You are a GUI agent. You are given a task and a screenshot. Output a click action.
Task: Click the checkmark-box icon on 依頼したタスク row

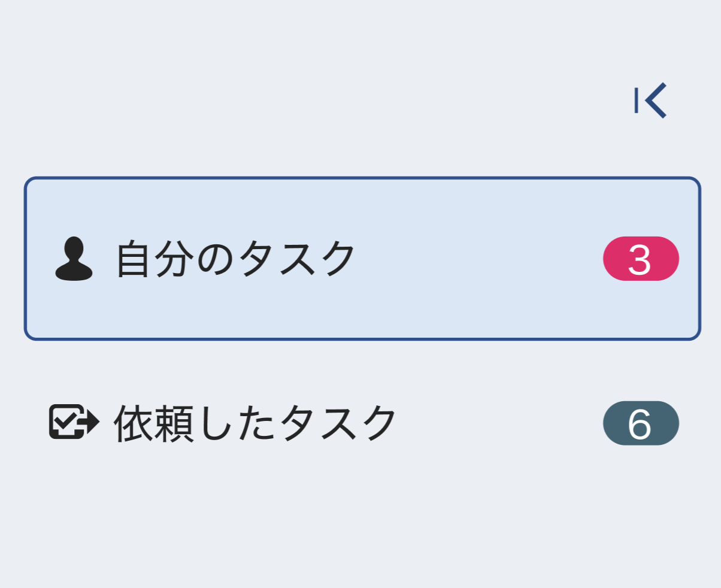click(68, 421)
